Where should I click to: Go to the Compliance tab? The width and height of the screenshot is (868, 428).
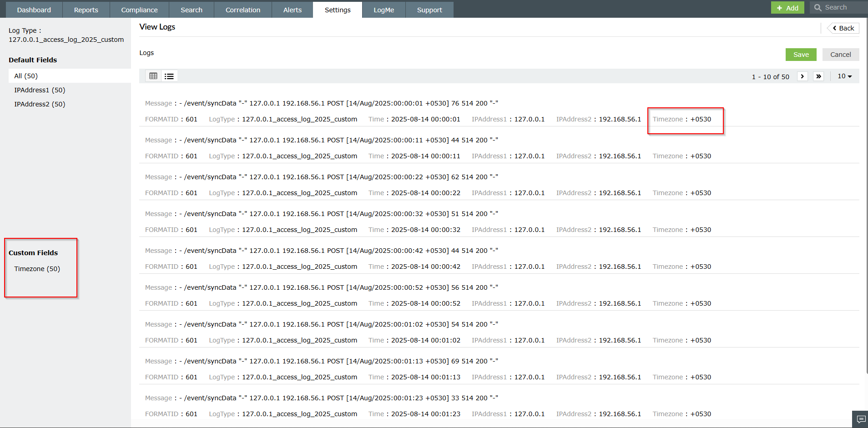click(x=139, y=10)
